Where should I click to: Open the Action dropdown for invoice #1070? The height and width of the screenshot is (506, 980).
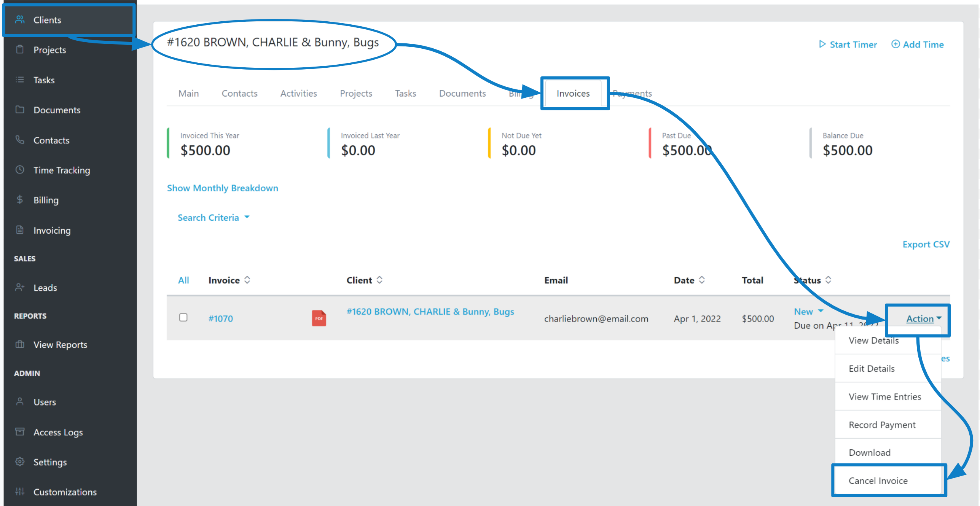coord(923,319)
